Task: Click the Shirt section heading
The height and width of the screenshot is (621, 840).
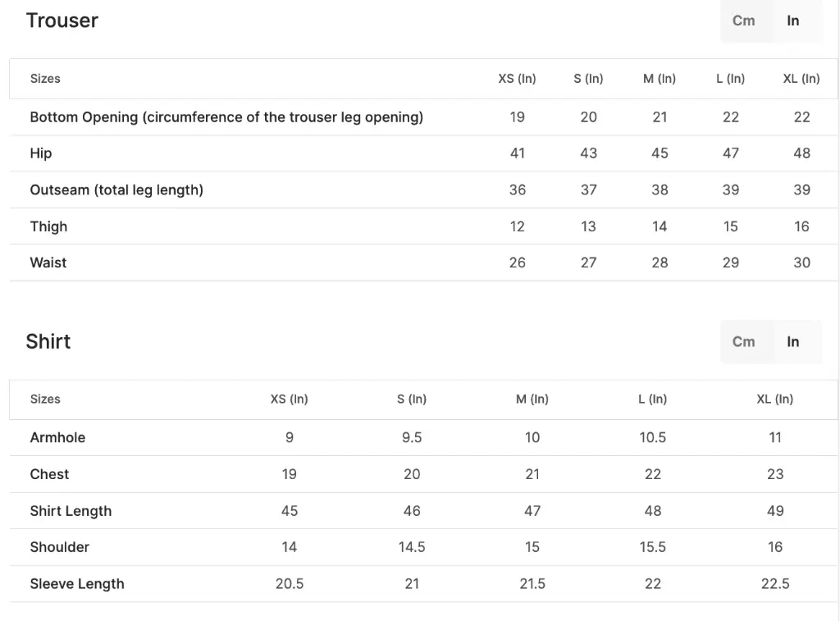Action: click(48, 342)
